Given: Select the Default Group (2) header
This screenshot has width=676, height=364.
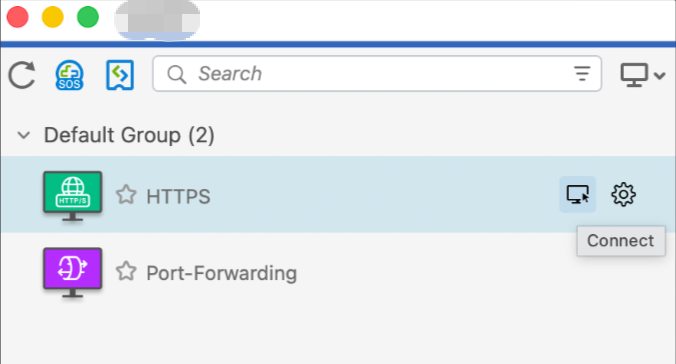Looking at the screenshot, I should [x=129, y=135].
